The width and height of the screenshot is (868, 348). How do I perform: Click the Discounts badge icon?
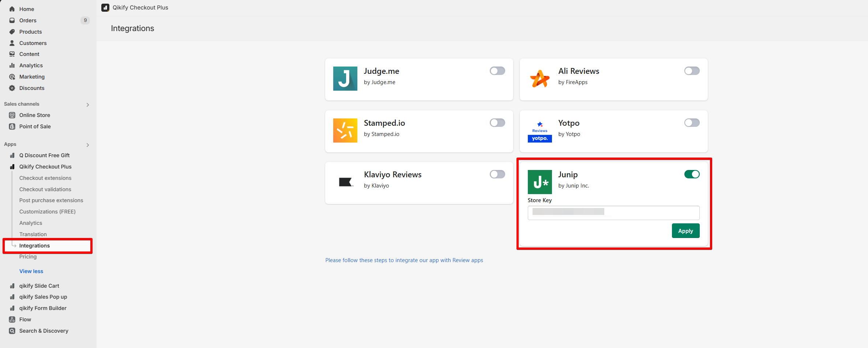tap(12, 88)
